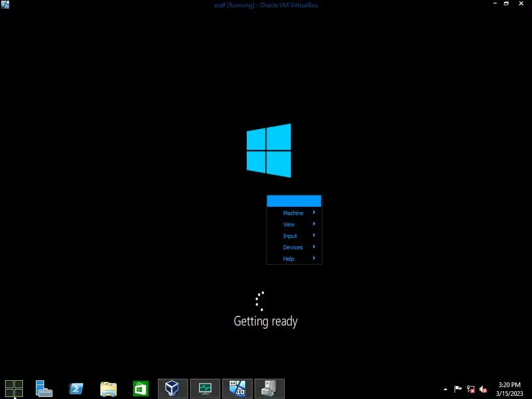Switch to VirtualBox Manager cube icon

172,389
